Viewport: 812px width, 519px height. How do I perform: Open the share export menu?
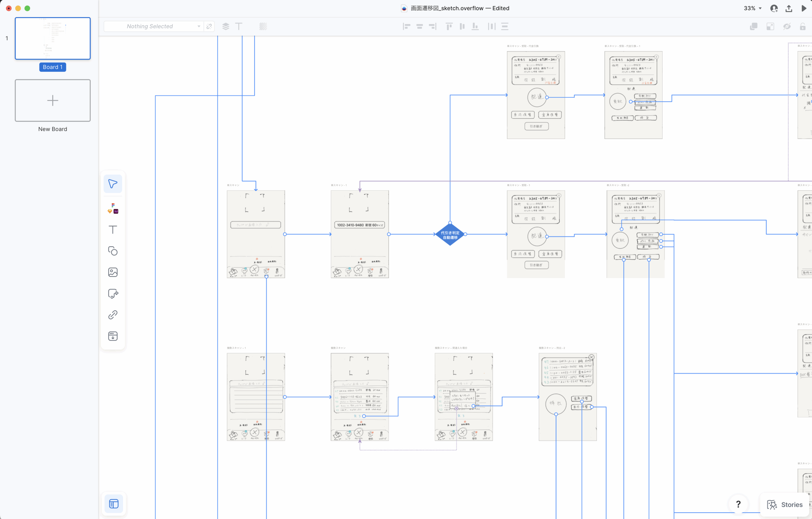click(x=789, y=8)
